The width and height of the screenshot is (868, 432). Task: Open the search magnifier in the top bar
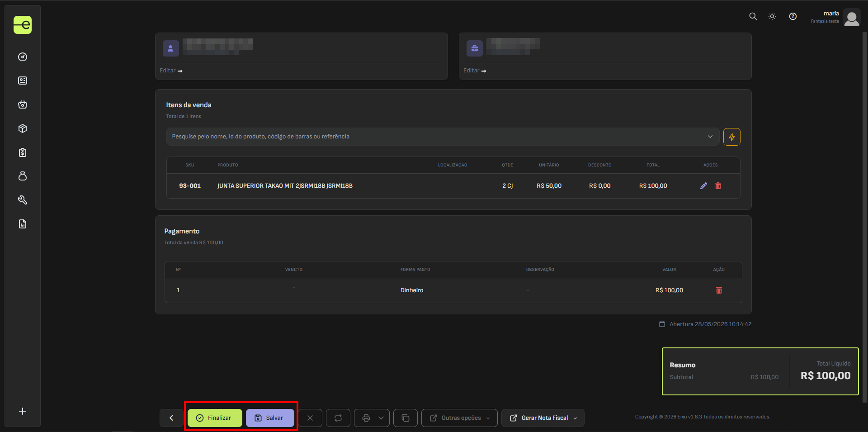pyautogui.click(x=753, y=16)
